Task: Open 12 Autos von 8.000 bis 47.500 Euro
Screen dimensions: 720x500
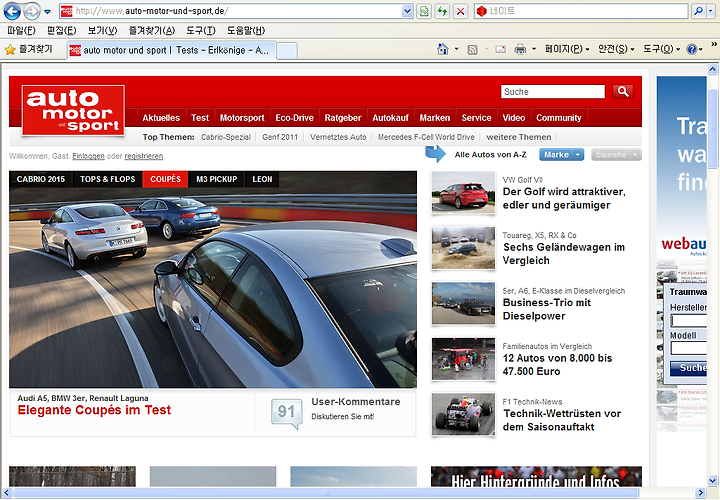Action: click(x=557, y=365)
